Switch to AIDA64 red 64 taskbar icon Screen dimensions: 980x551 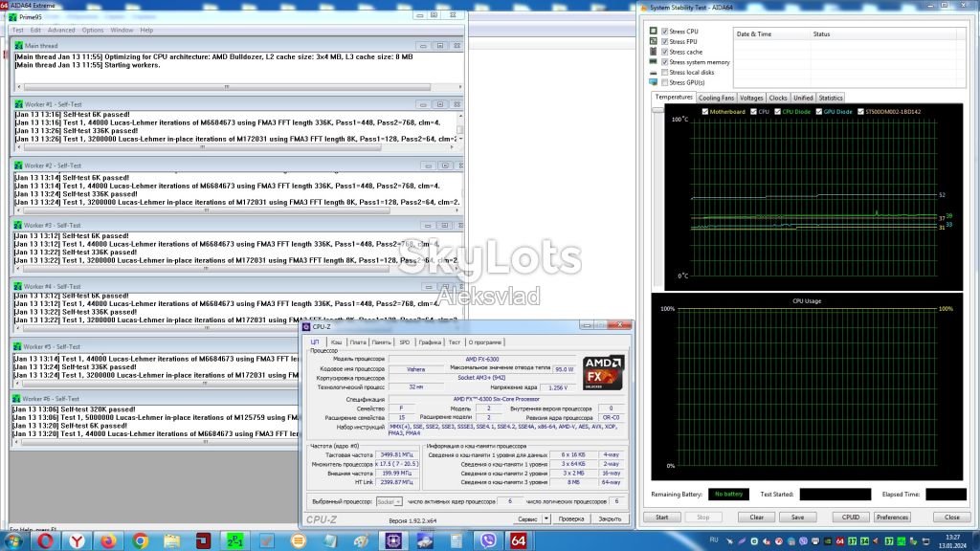[x=519, y=540]
